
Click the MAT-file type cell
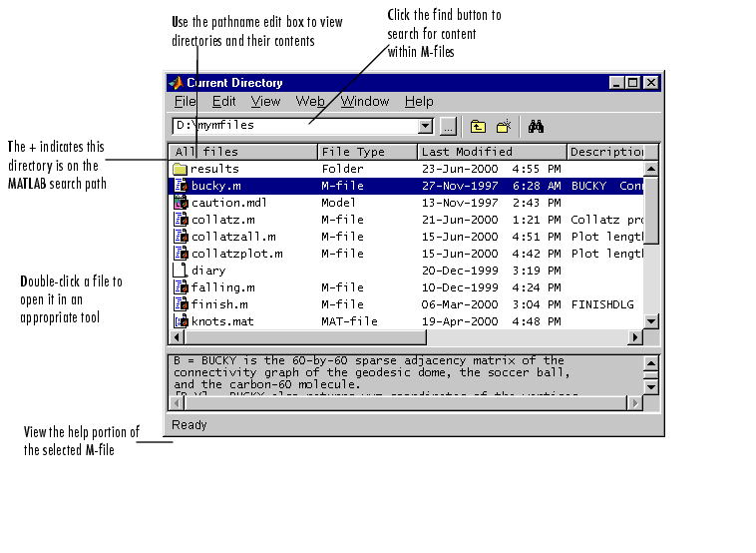point(349,321)
